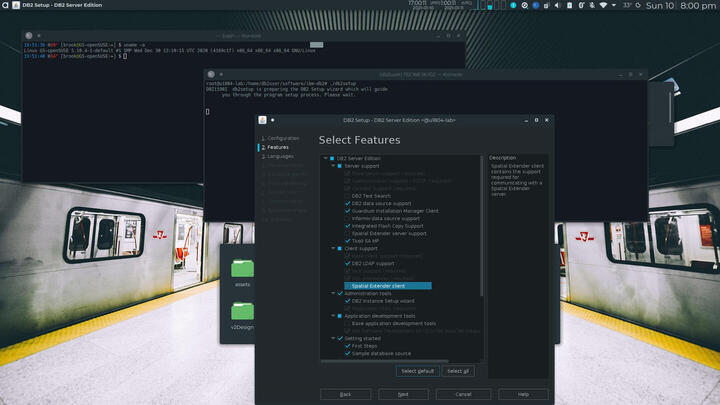Collapse Application development tools node
Viewport: 720px width, 405px height.
tap(333, 316)
